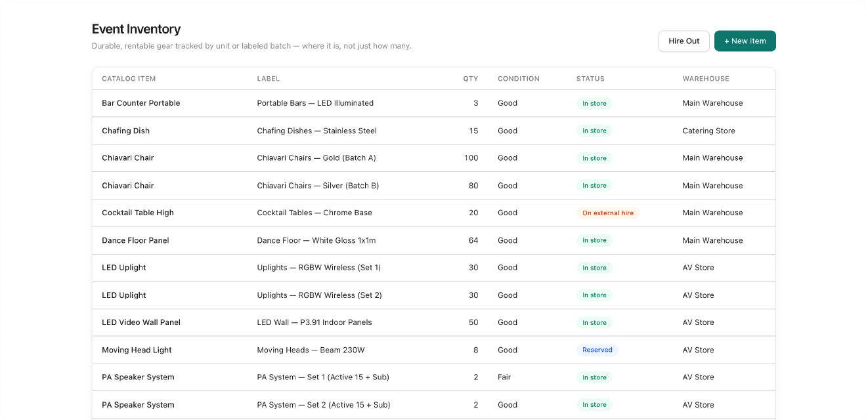Click Uplights — RGBW Wireless (Set 1)
Screen dimensions: 868x420
tap(319, 268)
